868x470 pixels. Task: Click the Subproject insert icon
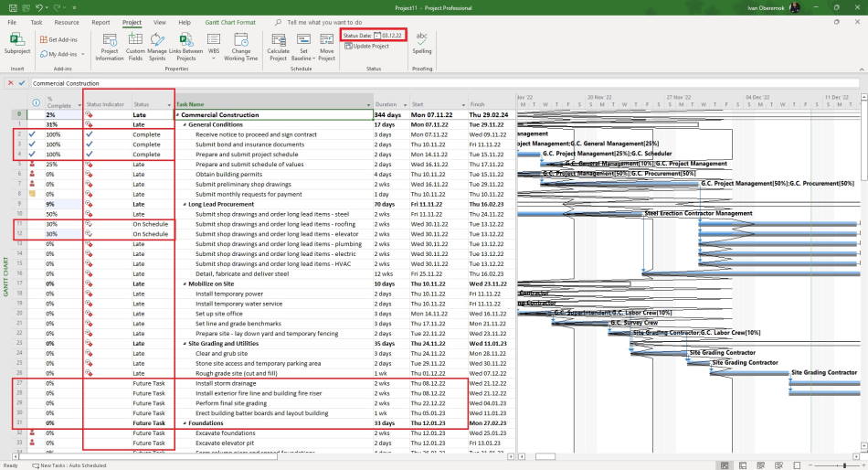(17, 40)
